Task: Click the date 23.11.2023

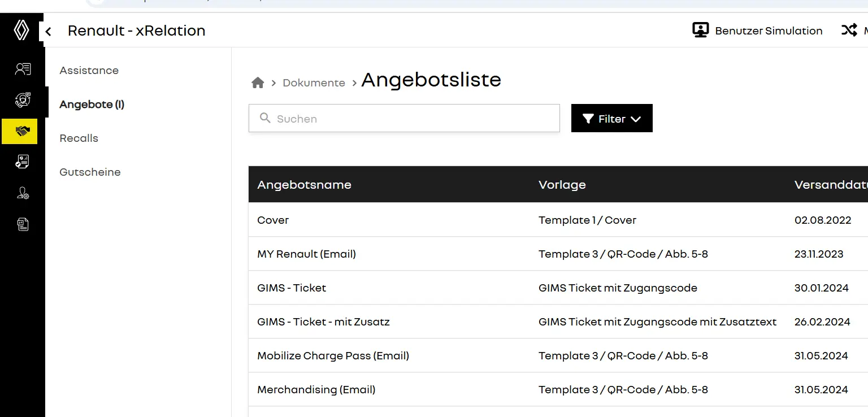Action: pyautogui.click(x=819, y=254)
